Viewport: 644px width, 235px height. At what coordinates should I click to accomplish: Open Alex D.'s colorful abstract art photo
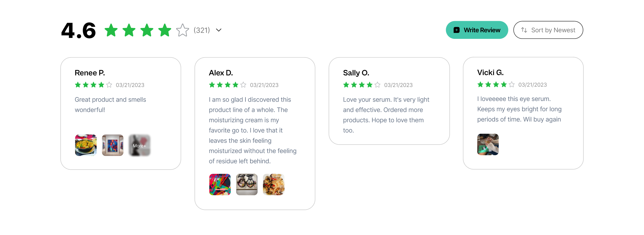pyautogui.click(x=220, y=185)
